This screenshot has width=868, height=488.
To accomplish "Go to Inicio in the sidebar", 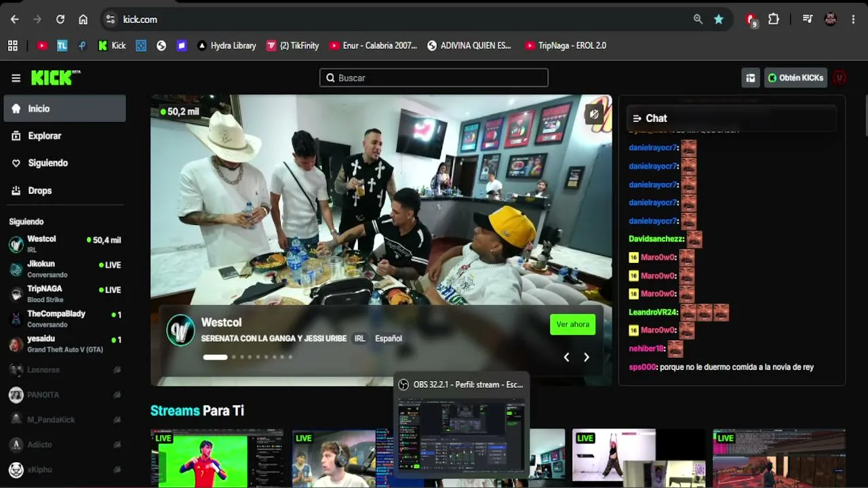I will click(64, 108).
